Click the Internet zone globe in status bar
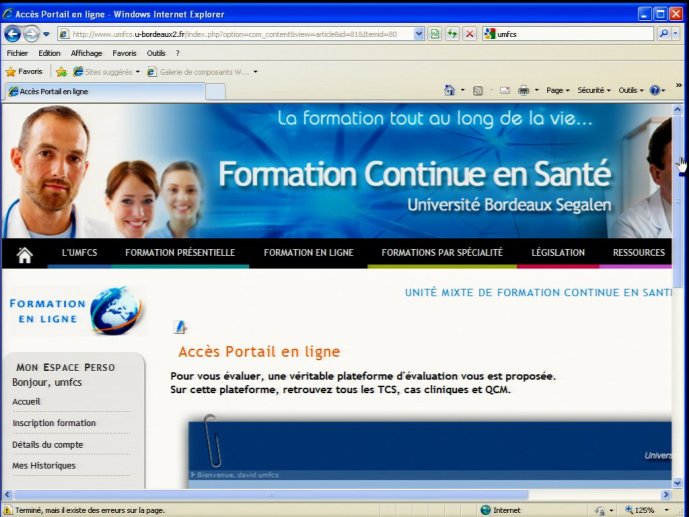The image size is (689, 517). coord(486,510)
